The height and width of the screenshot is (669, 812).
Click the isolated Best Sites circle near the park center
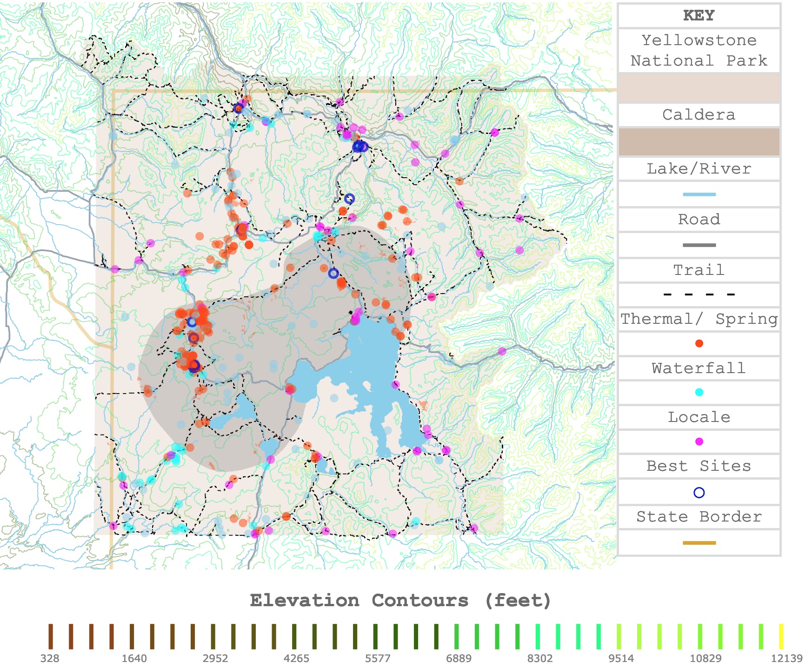pos(333,273)
